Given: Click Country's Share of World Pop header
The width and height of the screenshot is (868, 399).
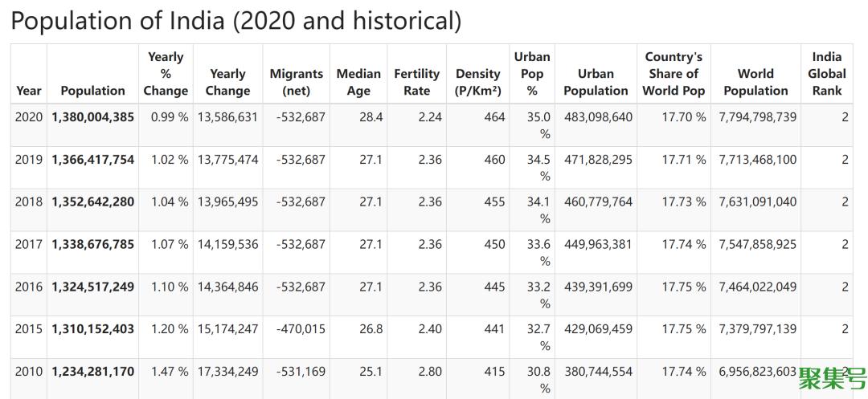Looking at the screenshot, I should pos(674,74).
